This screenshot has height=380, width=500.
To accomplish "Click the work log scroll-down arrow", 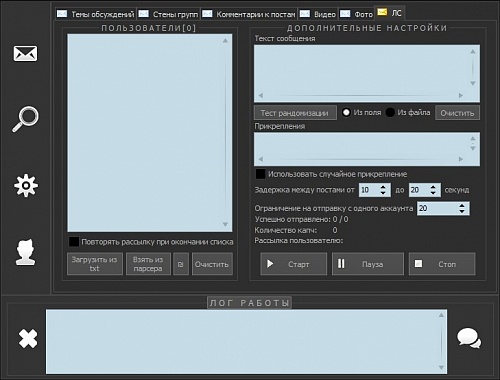I will [441, 367].
